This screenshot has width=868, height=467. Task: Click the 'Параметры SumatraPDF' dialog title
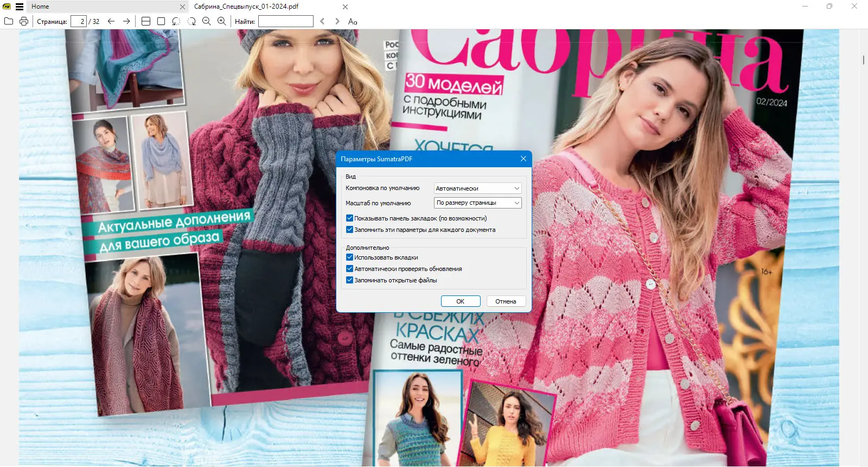[376, 159]
